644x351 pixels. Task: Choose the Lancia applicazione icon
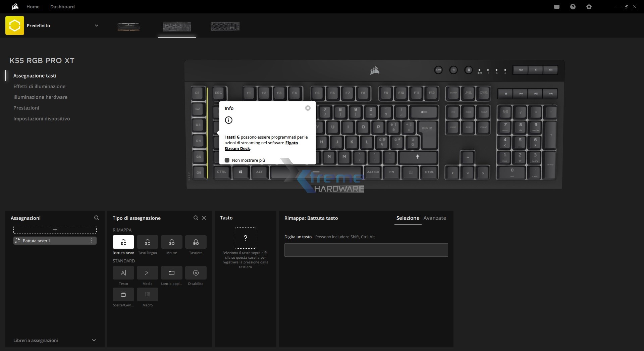click(171, 273)
